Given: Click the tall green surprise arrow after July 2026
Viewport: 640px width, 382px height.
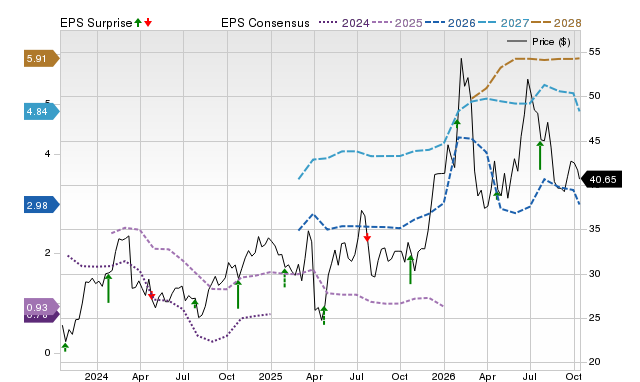Looking at the screenshot, I should (x=540, y=155).
